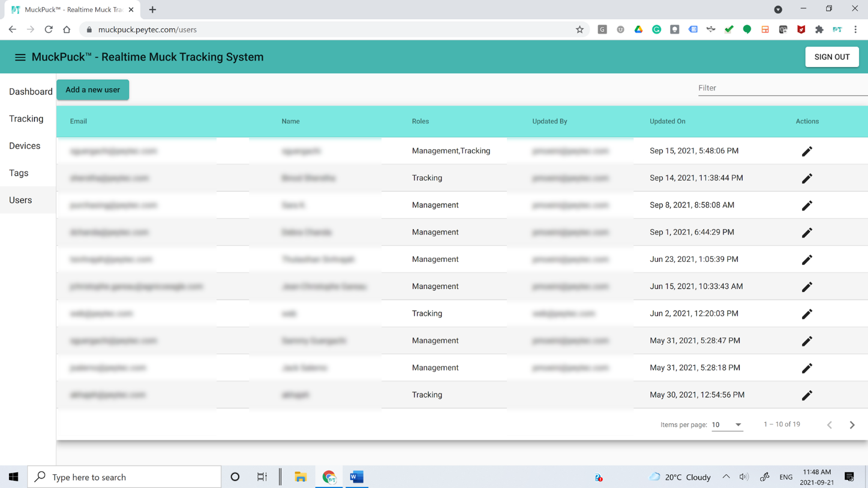Open Windows Start menu
This screenshot has height=488, width=868.
[13, 477]
